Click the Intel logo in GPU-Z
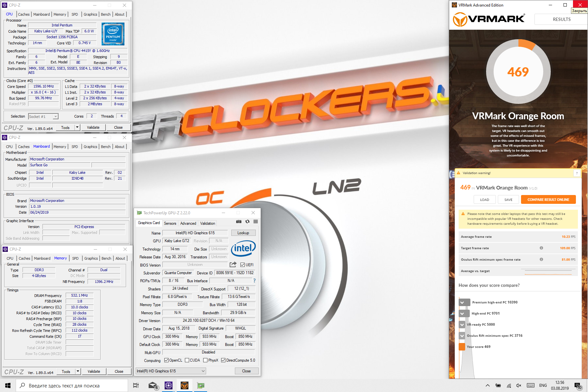The image size is (588, 392). pyautogui.click(x=243, y=249)
